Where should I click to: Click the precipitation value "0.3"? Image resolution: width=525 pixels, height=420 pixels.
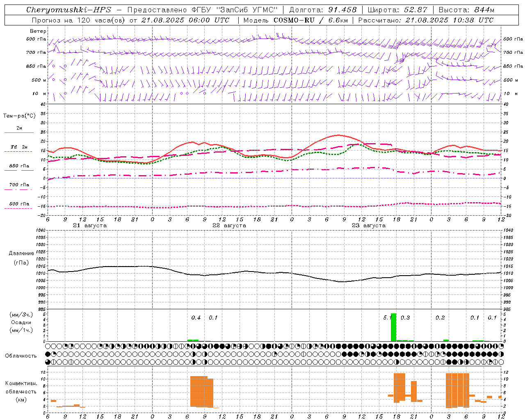pos(405,318)
